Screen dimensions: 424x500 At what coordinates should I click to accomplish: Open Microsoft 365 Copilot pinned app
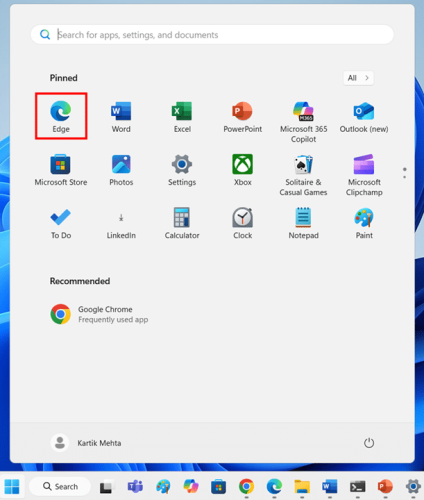click(303, 122)
